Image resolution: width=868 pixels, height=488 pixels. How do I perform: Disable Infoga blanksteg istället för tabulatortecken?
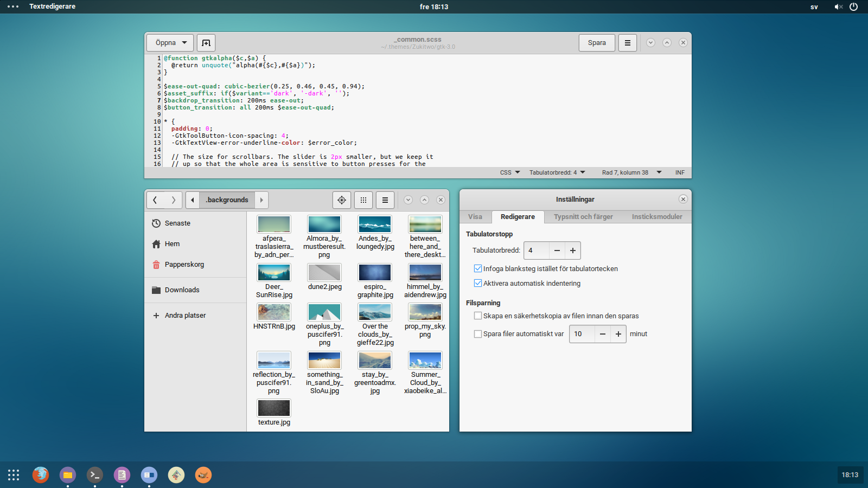(x=478, y=268)
